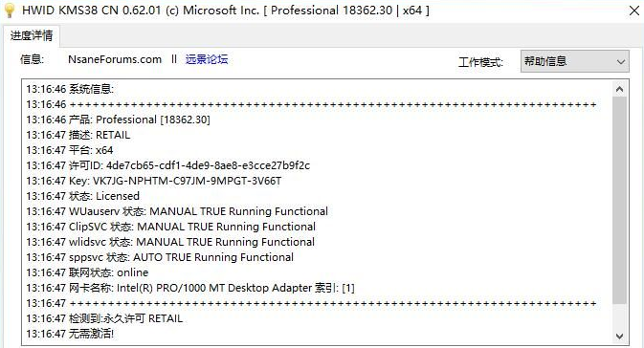Open the 远景论坛 forum link
The image size is (644, 348).
tap(207, 59)
